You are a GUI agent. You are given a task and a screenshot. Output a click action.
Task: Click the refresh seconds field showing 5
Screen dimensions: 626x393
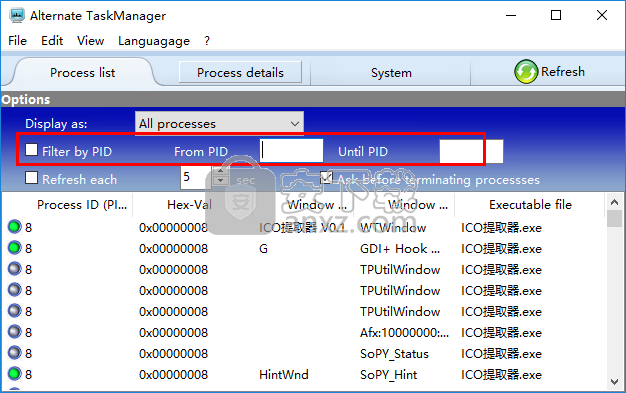click(196, 177)
